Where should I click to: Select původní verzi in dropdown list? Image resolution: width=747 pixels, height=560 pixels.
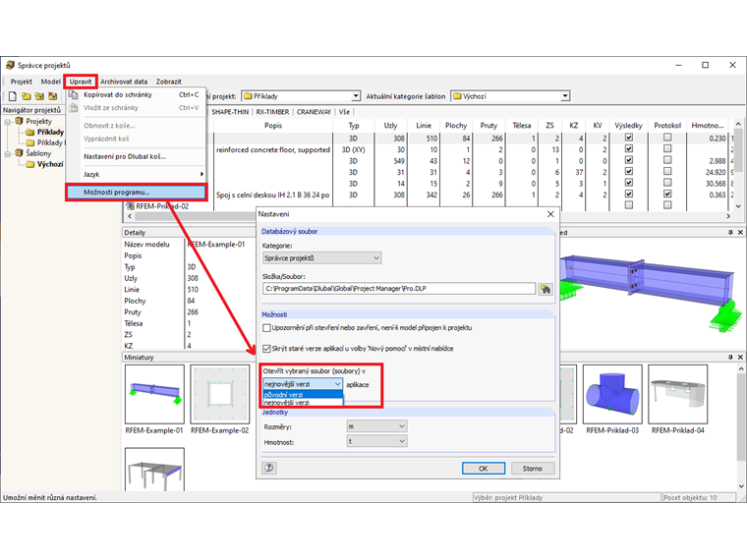(303, 394)
